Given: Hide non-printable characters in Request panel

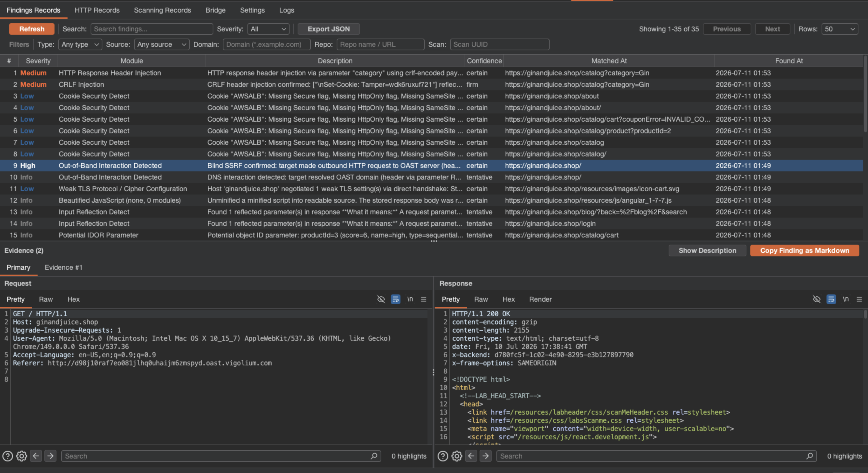Looking at the screenshot, I should 381,299.
